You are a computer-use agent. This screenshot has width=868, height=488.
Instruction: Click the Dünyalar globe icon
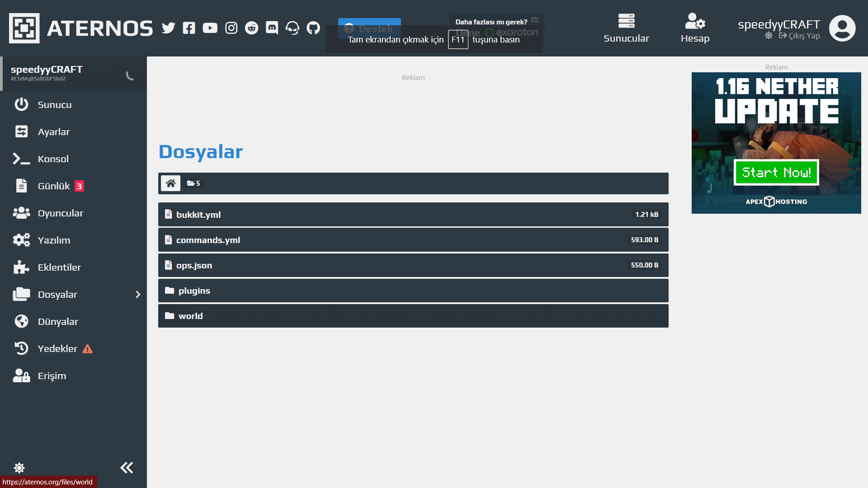(x=21, y=321)
